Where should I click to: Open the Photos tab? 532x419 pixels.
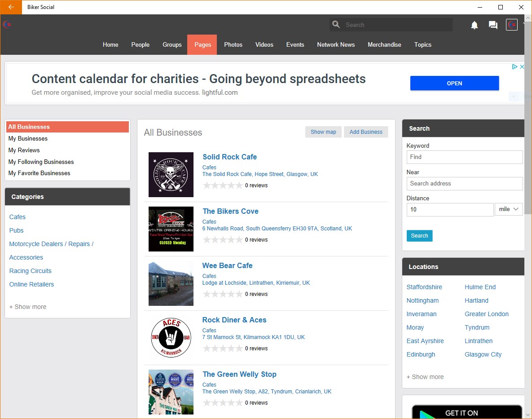(233, 44)
